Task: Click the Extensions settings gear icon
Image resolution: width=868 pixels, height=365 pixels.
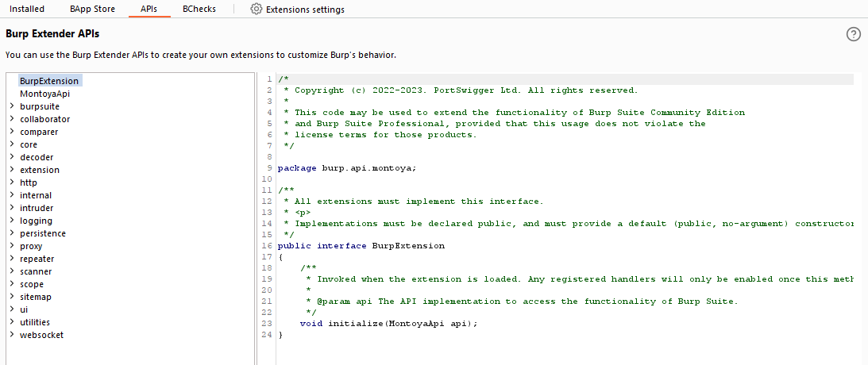Action: click(256, 10)
